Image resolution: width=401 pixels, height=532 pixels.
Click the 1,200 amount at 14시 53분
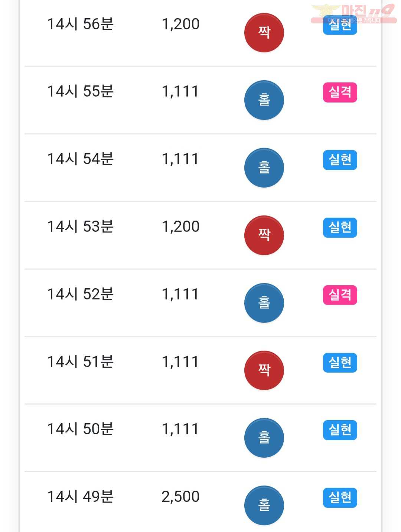[180, 227]
